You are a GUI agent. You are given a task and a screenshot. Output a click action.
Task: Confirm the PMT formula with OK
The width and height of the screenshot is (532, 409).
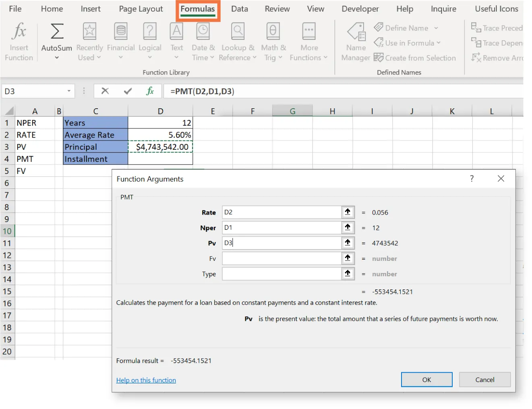pos(426,379)
